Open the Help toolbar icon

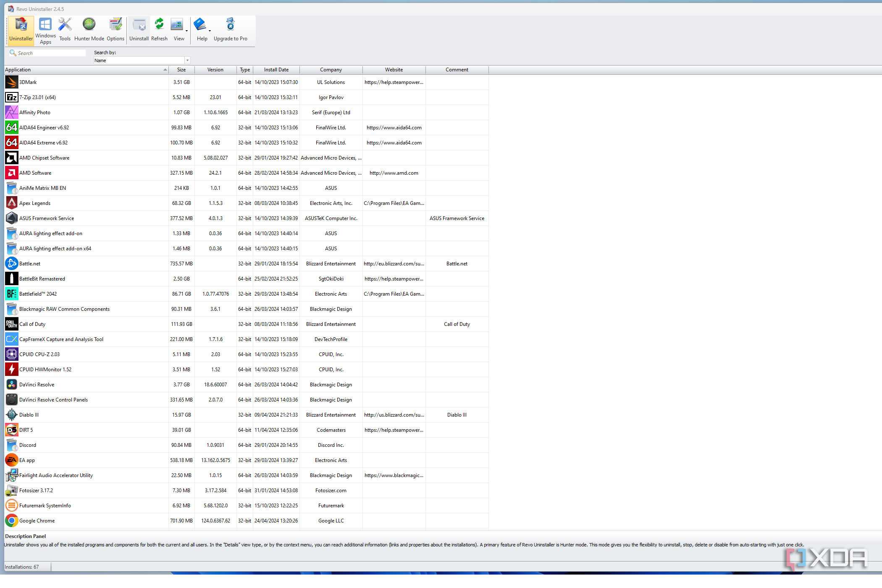(x=200, y=30)
